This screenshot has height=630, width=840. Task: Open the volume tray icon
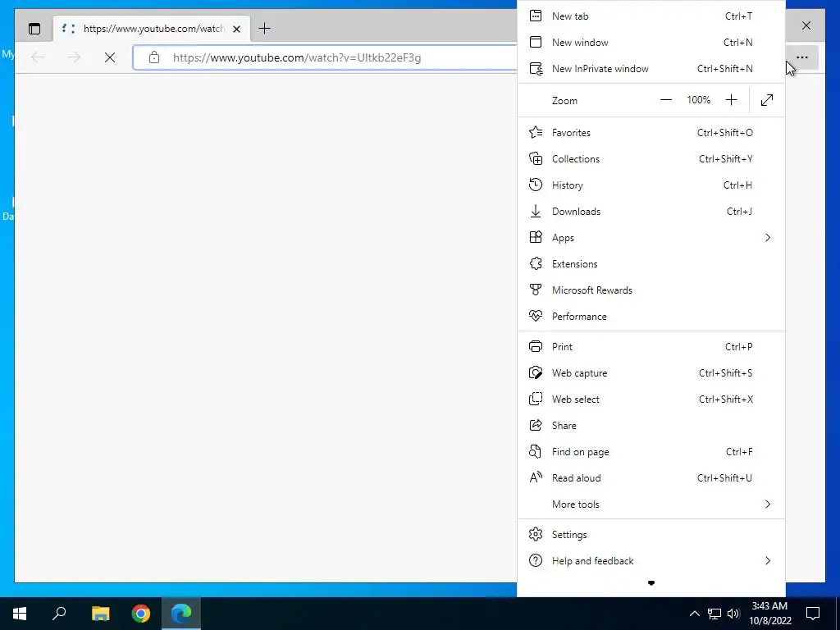click(x=733, y=614)
